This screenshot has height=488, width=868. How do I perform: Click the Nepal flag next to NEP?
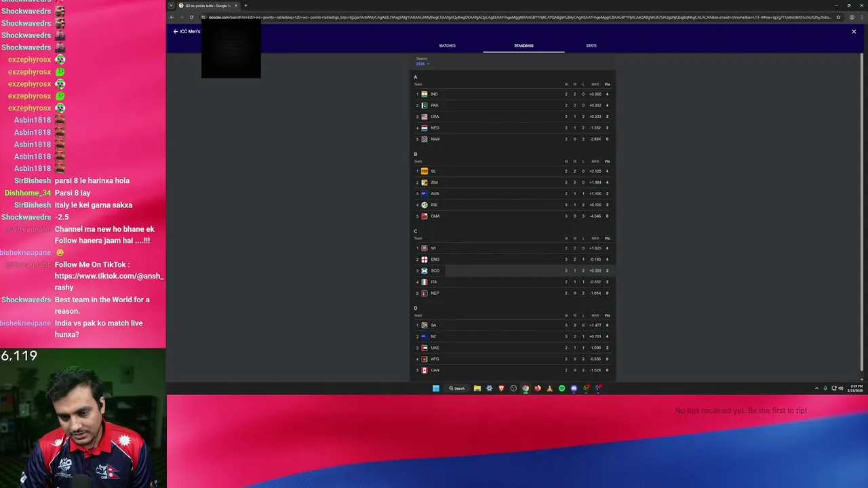[425, 293]
